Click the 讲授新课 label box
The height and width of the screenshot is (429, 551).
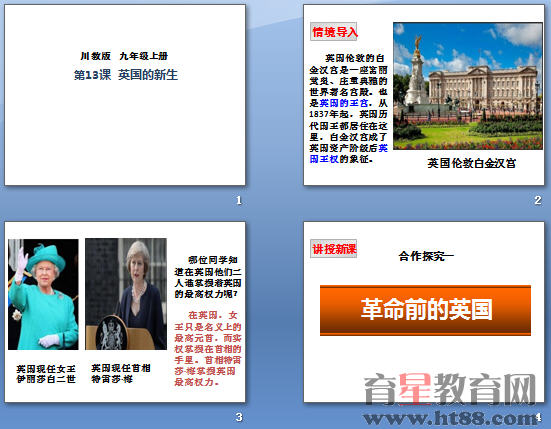(334, 249)
